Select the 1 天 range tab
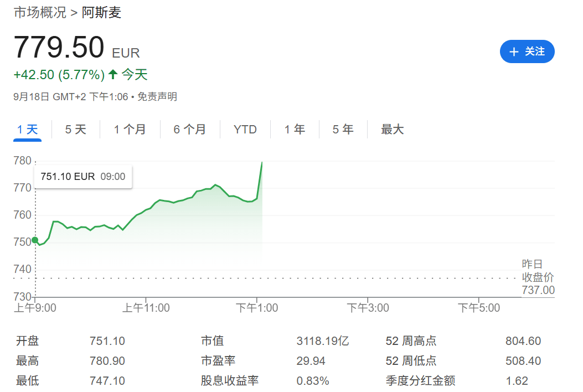The height and width of the screenshot is (392, 583). (x=27, y=130)
